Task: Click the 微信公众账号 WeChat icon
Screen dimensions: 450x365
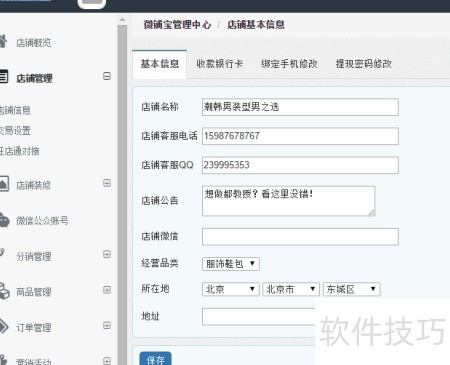Action: [x=4, y=219]
